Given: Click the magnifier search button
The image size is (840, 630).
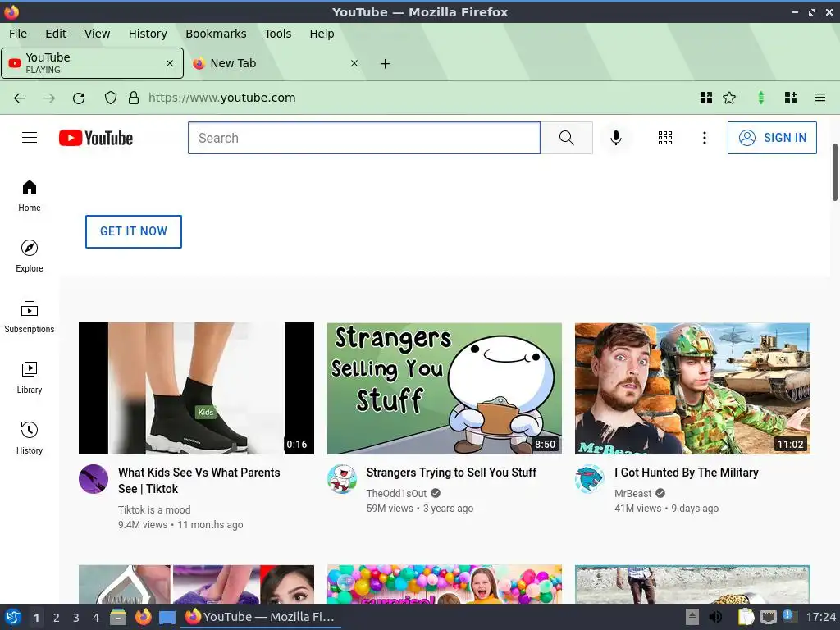Looking at the screenshot, I should point(566,138).
